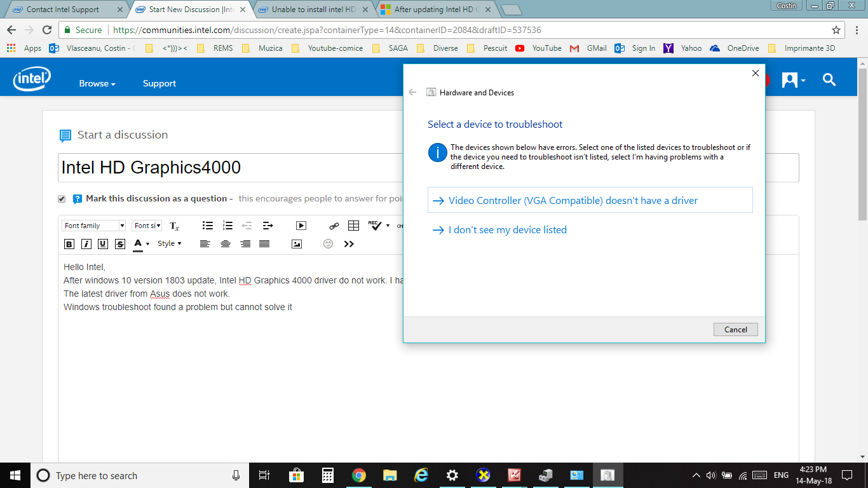Uncheck Mark this discussion as a question
Viewport: 868px width, 488px height.
pos(62,199)
